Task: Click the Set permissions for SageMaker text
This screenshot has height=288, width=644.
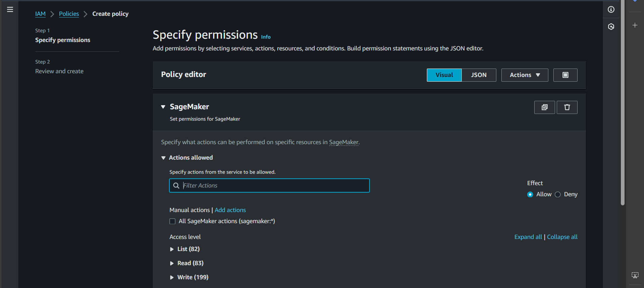Action: pos(205,119)
